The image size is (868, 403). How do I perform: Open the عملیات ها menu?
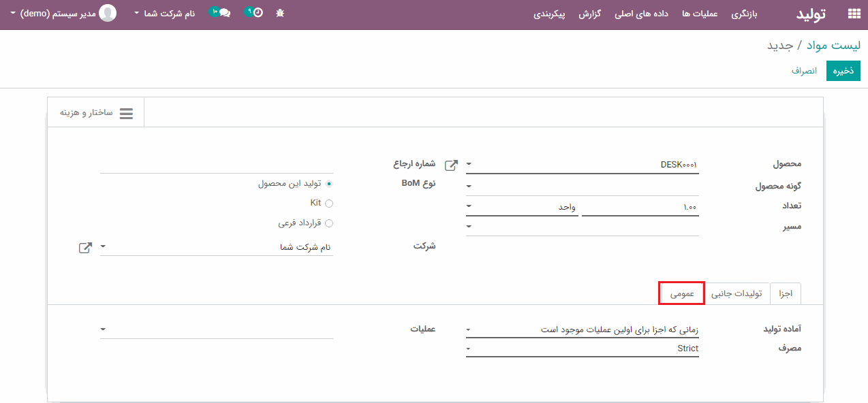coord(700,14)
